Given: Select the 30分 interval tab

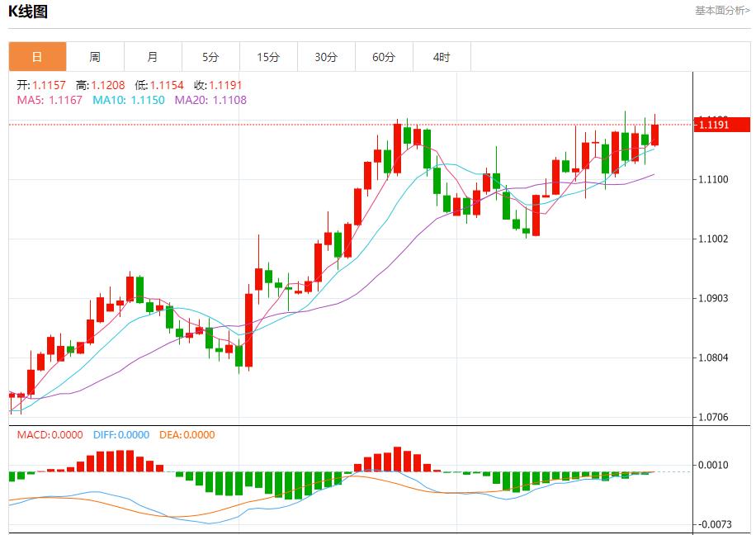Looking at the screenshot, I should point(326,57).
